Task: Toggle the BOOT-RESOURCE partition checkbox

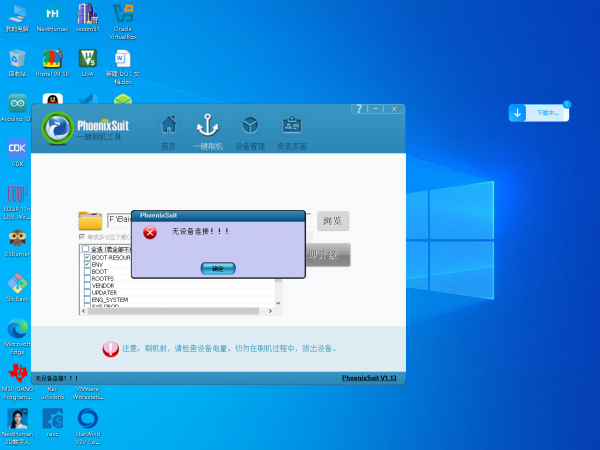Action: click(86, 257)
